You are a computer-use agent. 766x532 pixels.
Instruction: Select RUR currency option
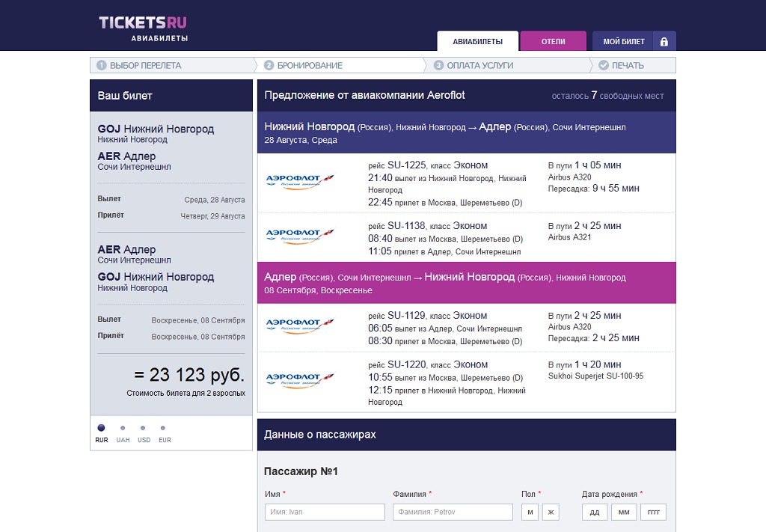click(x=101, y=429)
